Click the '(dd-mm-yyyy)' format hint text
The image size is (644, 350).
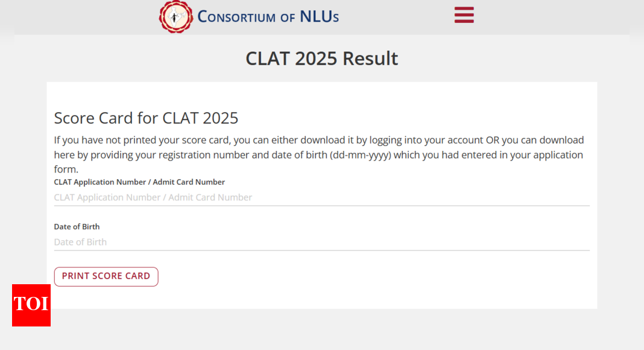pyautogui.click(x=361, y=155)
